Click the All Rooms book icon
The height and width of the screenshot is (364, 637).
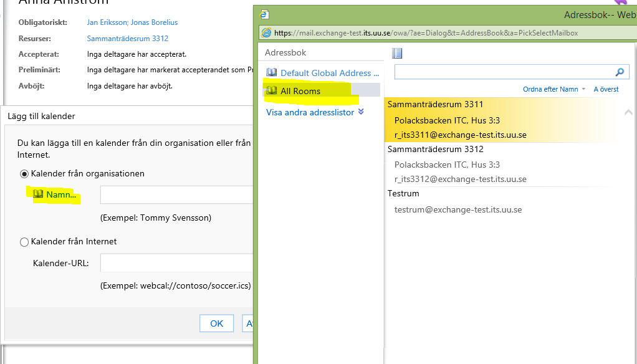(271, 90)
